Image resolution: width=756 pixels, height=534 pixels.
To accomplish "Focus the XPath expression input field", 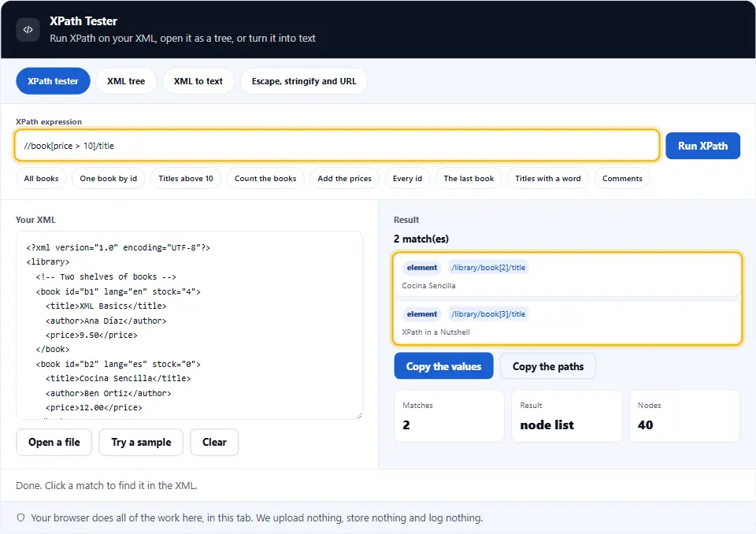I will pyautogui.click(x=336, y=146).
